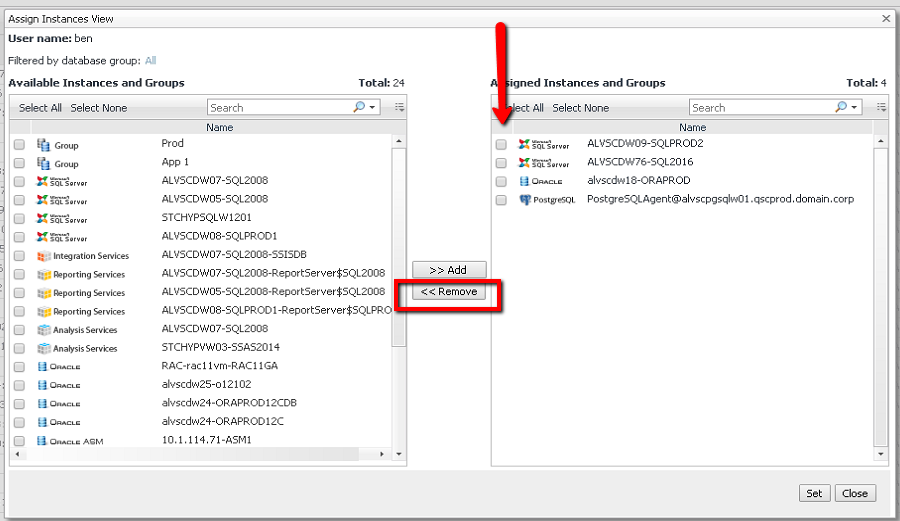Click the Search field in Available panel
This screenshot has height=521, width=900.
click(x=278, y=107)
